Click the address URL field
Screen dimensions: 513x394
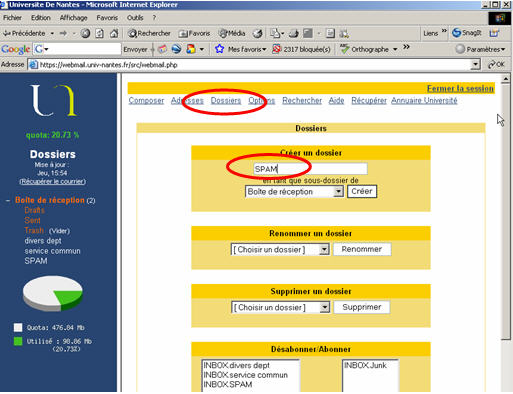click(x=254, y=65)
